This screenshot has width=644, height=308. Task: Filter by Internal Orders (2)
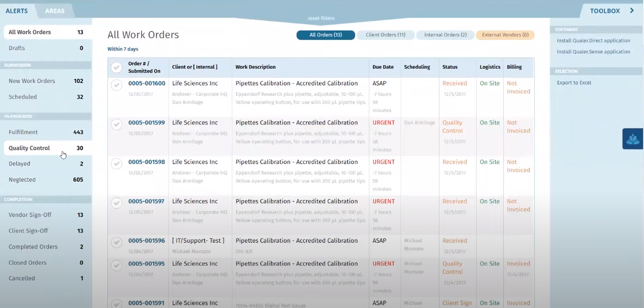pyautogui.click(x=445, y=35)
